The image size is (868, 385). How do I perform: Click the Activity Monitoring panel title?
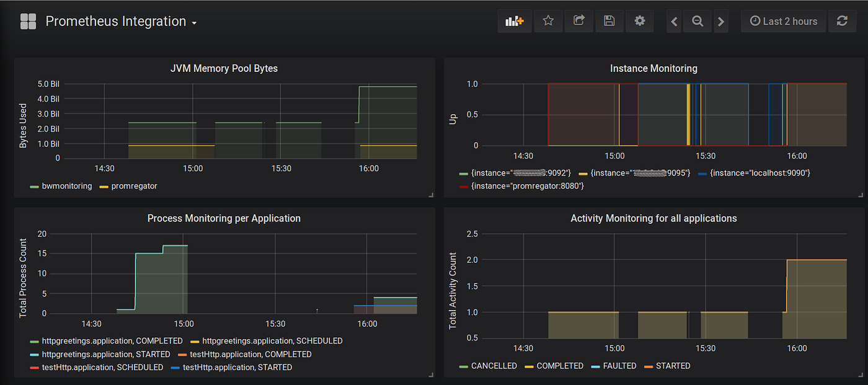click(653, 218)
